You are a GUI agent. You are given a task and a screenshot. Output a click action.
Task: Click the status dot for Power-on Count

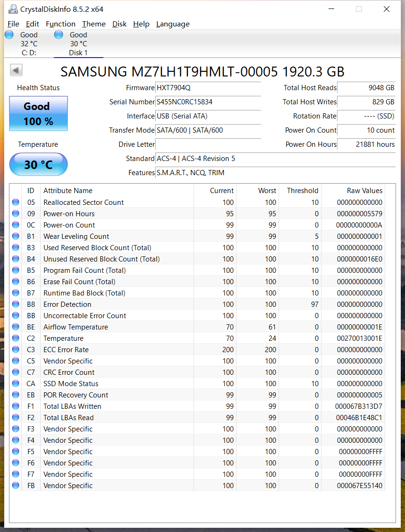pos(16,225)
